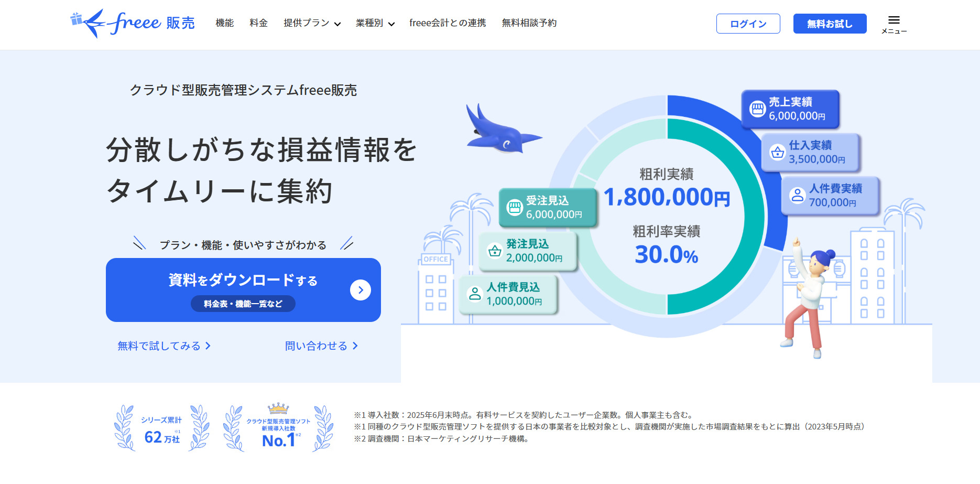
Task: Click the basket icon on 仕入実績 card
Action: tap(777, 153)
